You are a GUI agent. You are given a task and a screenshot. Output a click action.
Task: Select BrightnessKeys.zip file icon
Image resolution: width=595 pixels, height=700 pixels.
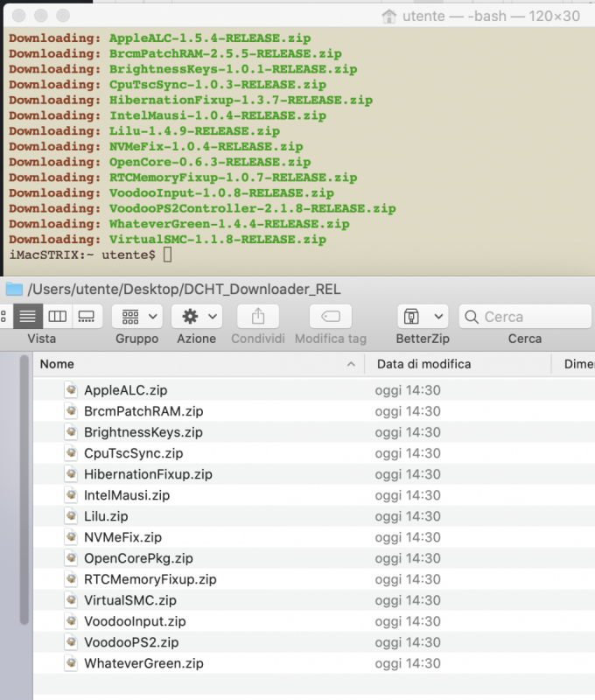pos(71,431)
